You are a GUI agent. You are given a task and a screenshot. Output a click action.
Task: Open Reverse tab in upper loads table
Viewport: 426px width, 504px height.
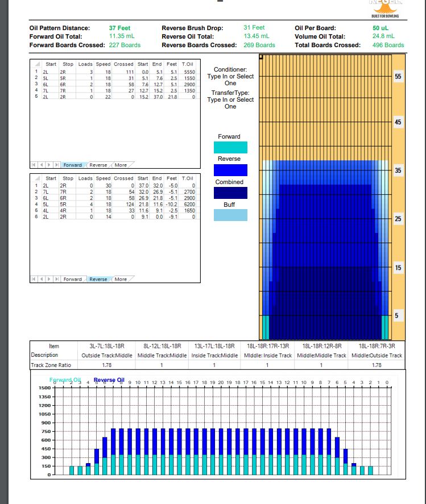click(x=98, y=165)
